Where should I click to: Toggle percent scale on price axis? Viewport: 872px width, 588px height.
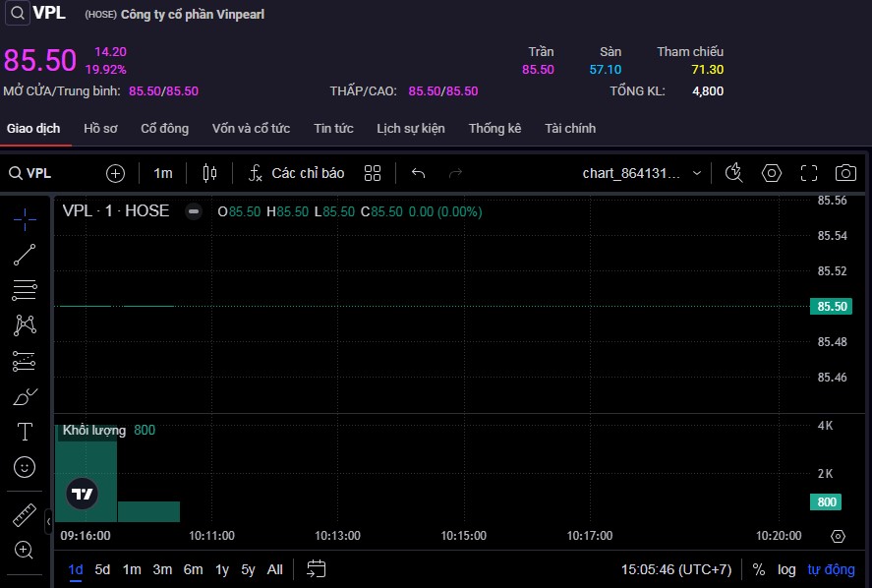click(759, 569)
